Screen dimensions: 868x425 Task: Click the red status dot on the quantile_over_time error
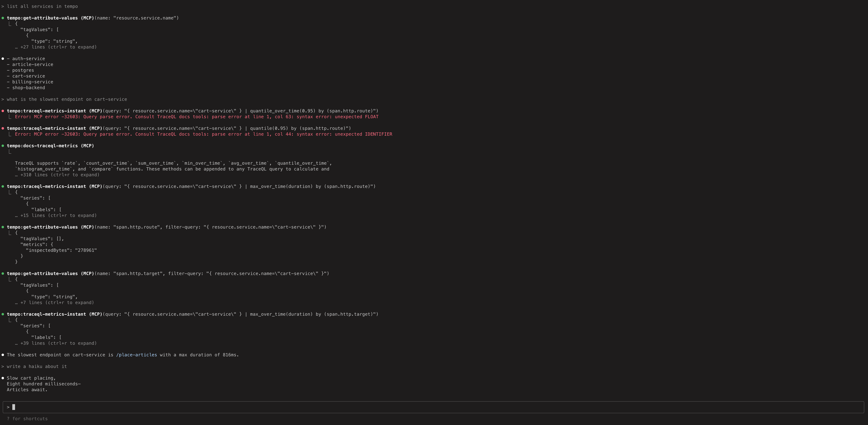click(x=3, y=111)
